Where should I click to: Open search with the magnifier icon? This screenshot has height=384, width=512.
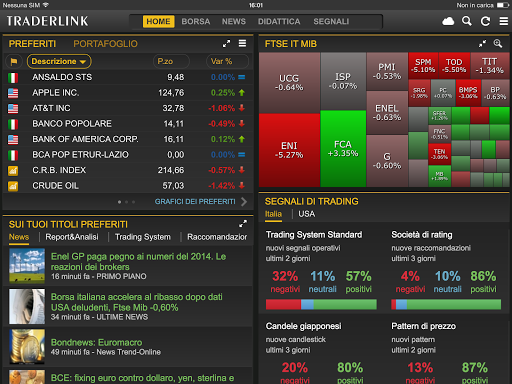tap(467, 21)
